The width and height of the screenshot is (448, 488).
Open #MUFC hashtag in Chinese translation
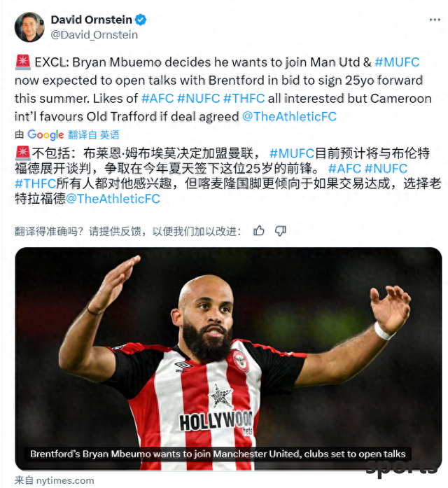click(292, 153)
